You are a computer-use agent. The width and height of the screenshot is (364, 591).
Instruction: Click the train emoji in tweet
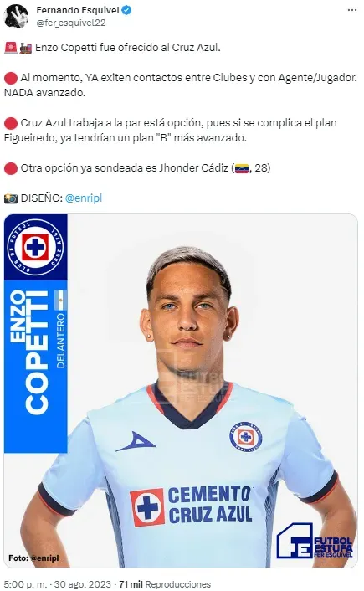tap(26, 48)
